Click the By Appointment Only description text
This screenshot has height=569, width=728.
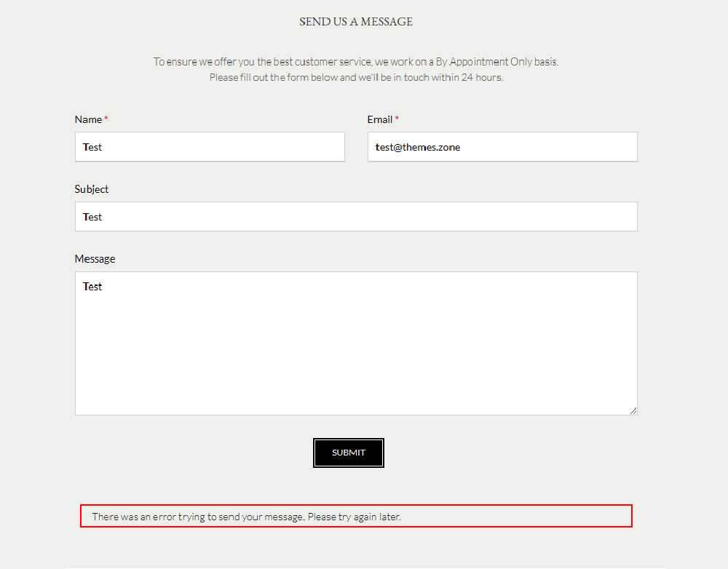[355, 61]
